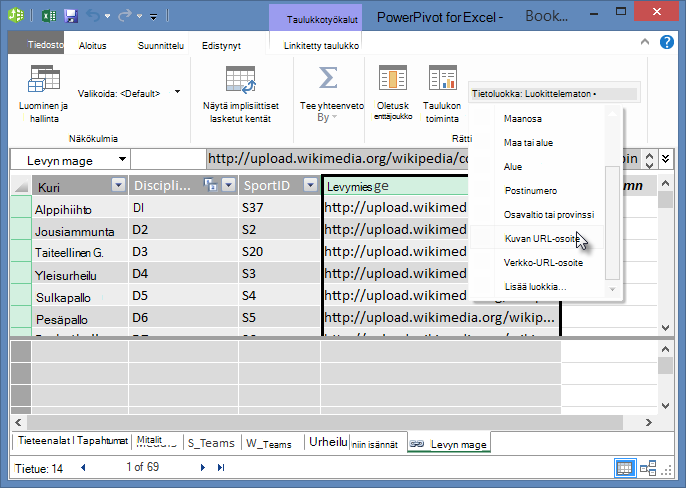Select cell Alppihiihto
686x488 pixels.
pyautogui.click(x=80, y=209)
